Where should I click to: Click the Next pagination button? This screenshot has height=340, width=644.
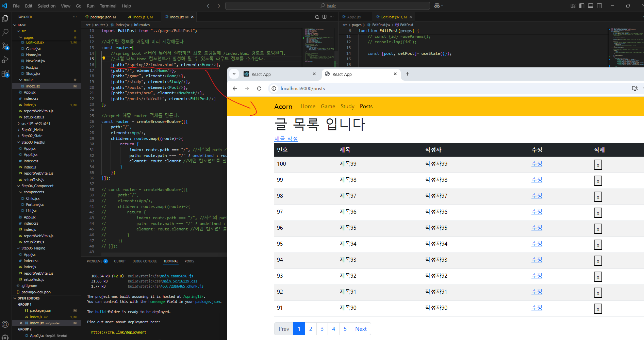[x=361, y=329]
